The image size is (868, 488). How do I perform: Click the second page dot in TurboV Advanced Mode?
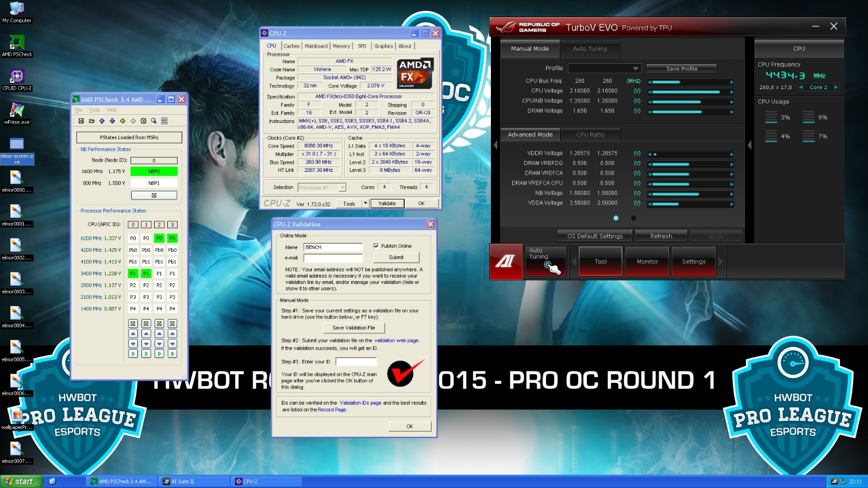tap(633, 218)
